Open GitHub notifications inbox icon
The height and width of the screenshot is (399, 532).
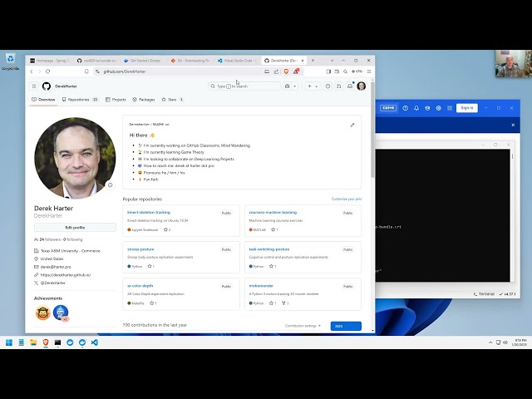click(x=350, y=86)
